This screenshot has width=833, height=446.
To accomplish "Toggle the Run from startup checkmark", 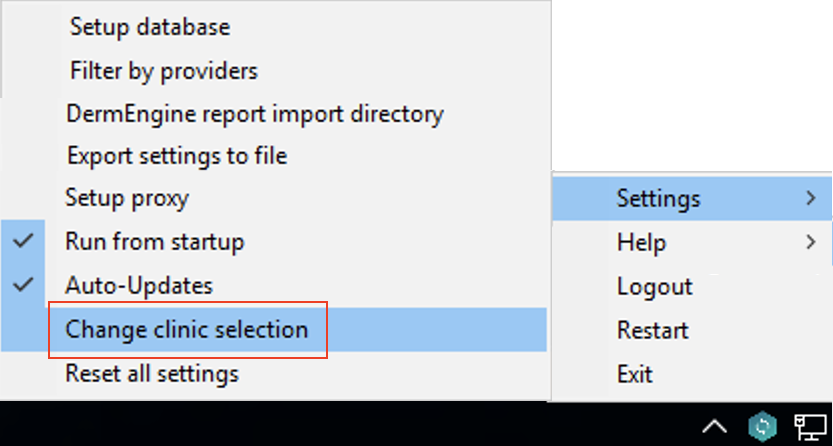I will (26, 241).
